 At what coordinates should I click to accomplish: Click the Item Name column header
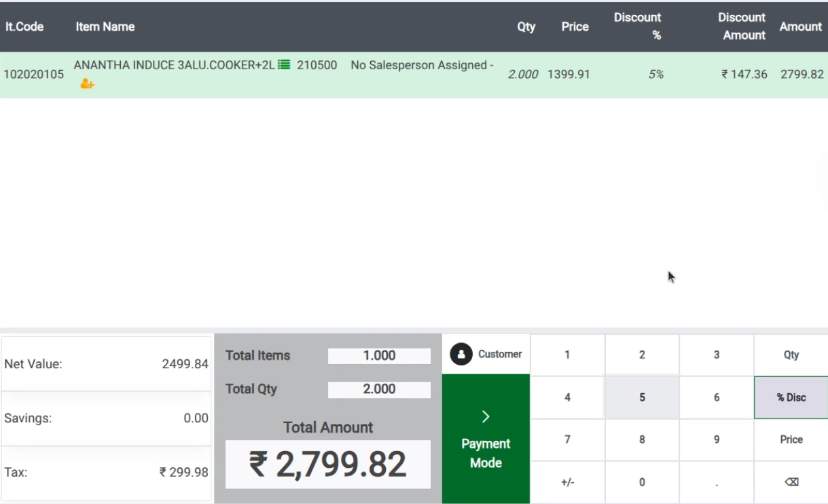(x=105, y=26)
